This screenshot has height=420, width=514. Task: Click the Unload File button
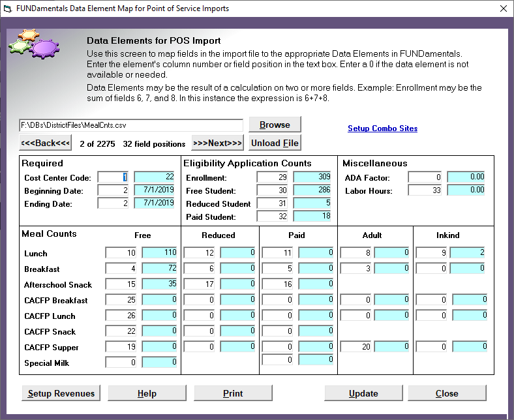pos(275,143)
